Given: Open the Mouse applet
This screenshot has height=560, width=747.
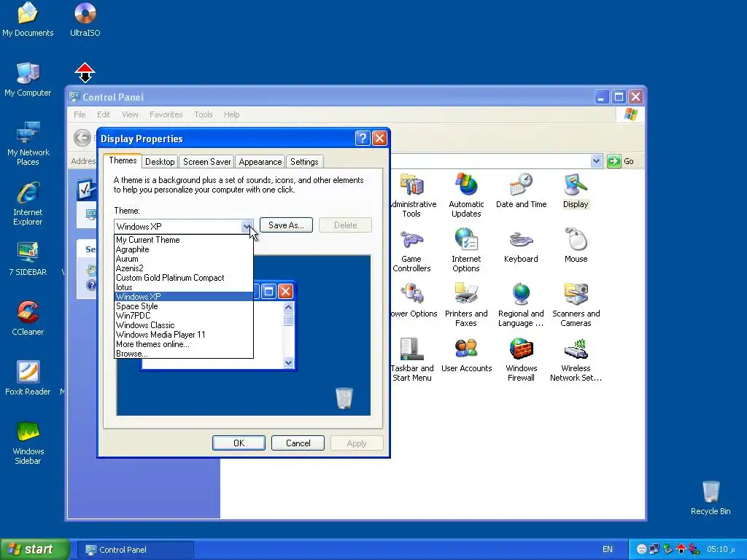Looking at the screenshot, I should (576, 246).
